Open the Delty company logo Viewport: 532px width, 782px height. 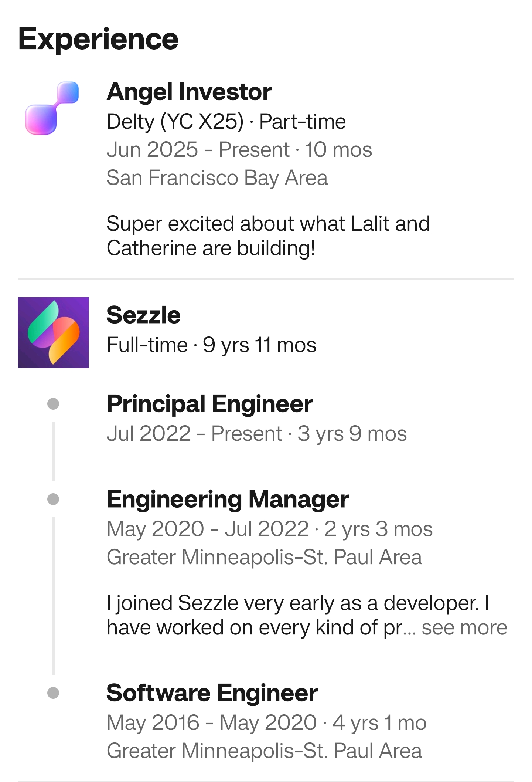click(x=52, y=108)
